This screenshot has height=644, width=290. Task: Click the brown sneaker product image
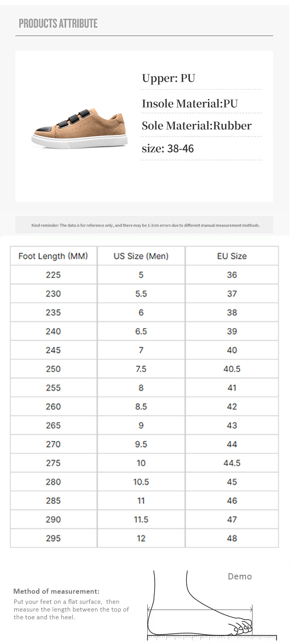click(x=79, y=128)
